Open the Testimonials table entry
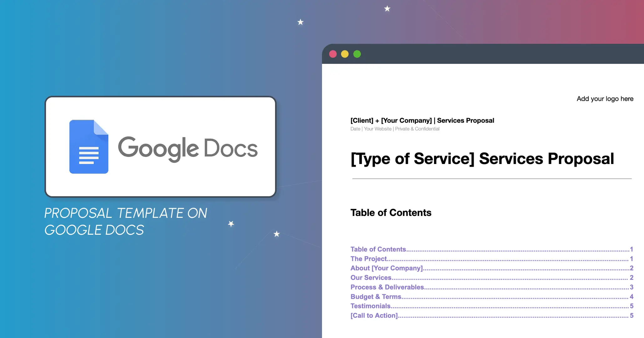The width and height of the screenshot is (644, 338). point(371,306)
